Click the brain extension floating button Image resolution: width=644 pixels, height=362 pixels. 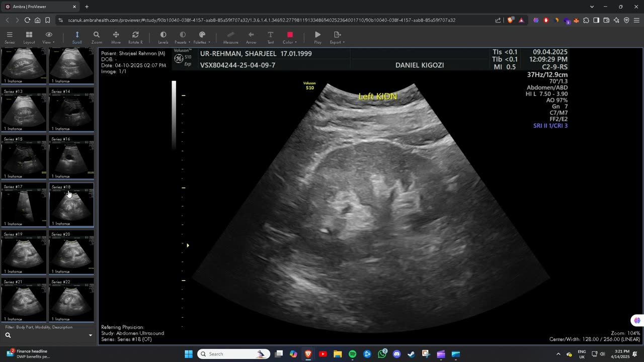pos(637,320)
